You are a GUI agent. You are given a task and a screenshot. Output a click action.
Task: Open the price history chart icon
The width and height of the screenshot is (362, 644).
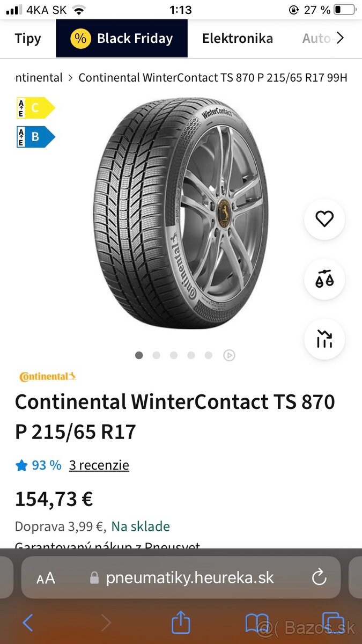324,339
